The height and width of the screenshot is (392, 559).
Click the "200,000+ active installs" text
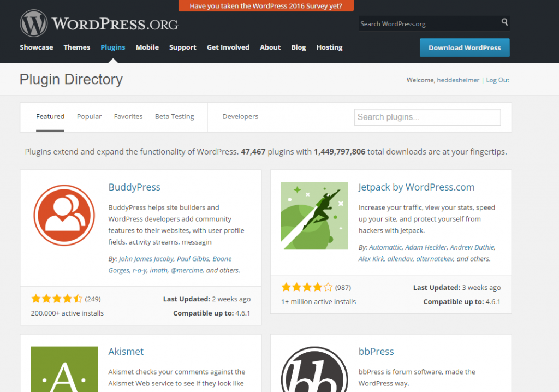click(x=67, y=313)
